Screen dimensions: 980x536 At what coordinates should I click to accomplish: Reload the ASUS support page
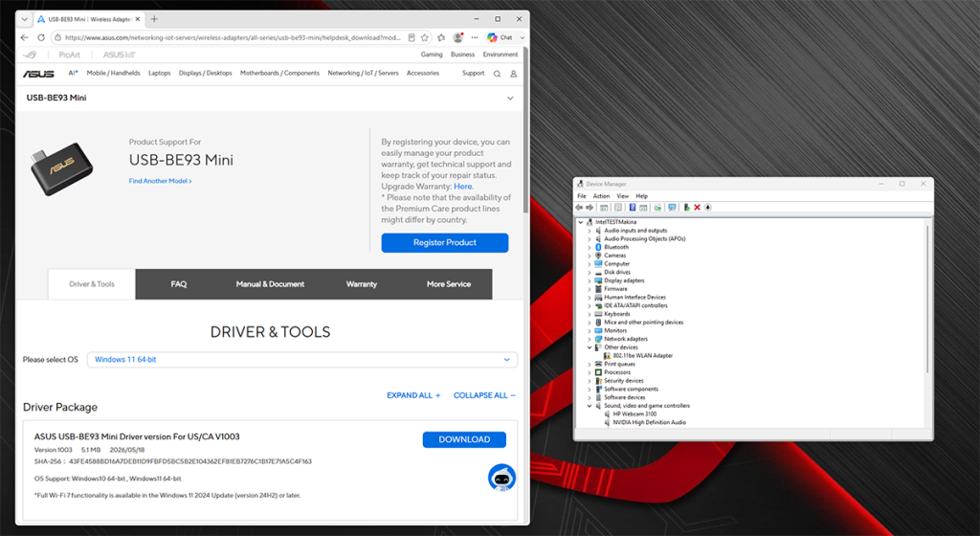tap(41, 37)
